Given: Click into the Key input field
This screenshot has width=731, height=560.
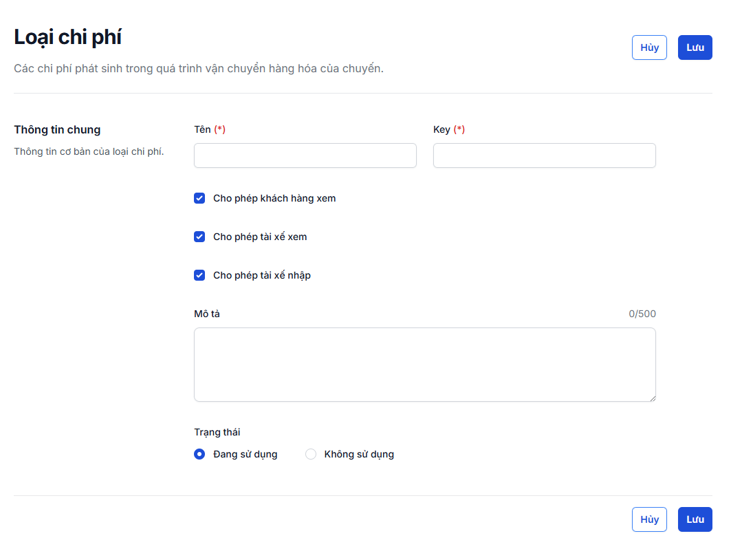Looking at the screenshot, I should pos(544,155).
